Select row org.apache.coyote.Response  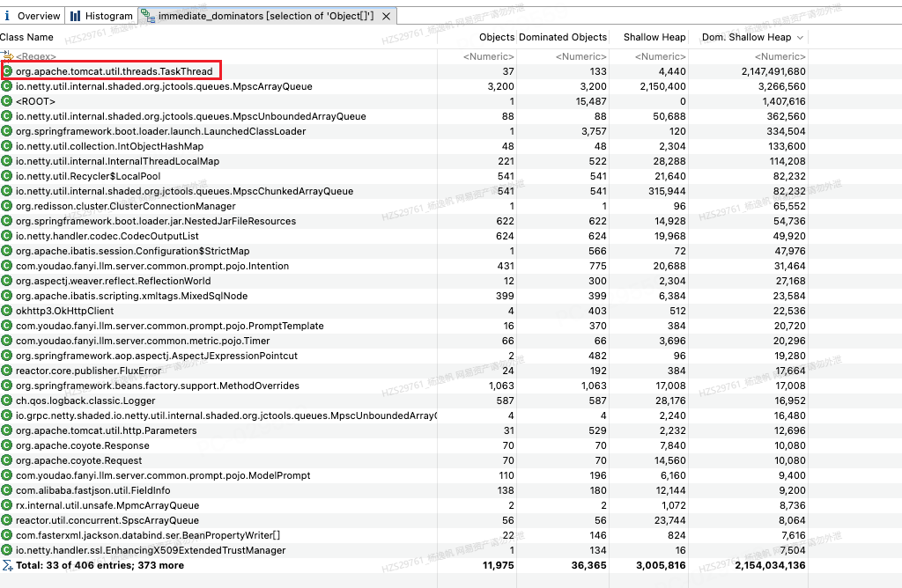(403, 445)
